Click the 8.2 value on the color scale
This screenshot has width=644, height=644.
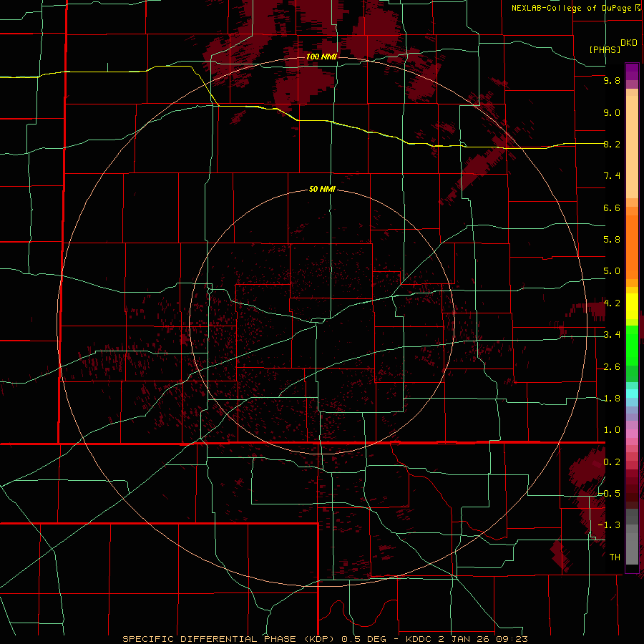pyautogui.click(x=612, y=144)
